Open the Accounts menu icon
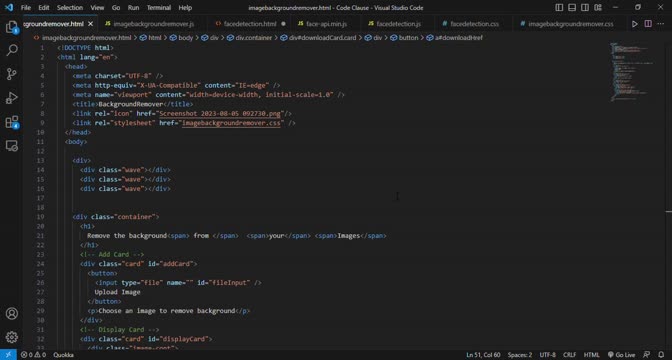Screen dimensions: 672x360 pyautogui.click(x=12, y=314)
